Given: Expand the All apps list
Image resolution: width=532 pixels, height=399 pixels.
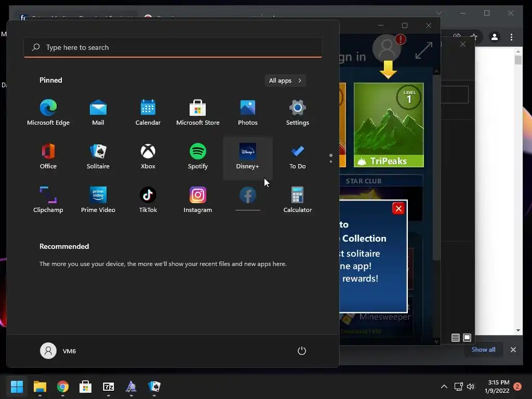Looking at the screenshot, I should (x=285, y=81).
